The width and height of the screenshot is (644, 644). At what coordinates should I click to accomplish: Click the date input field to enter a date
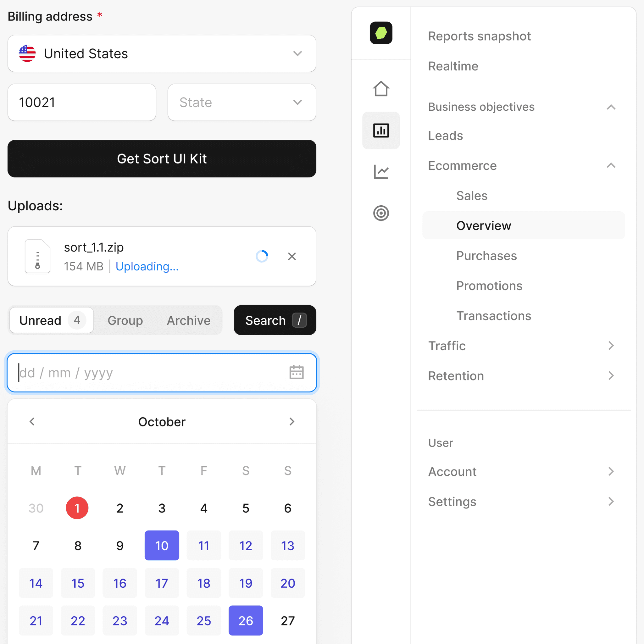pos(162,372)
